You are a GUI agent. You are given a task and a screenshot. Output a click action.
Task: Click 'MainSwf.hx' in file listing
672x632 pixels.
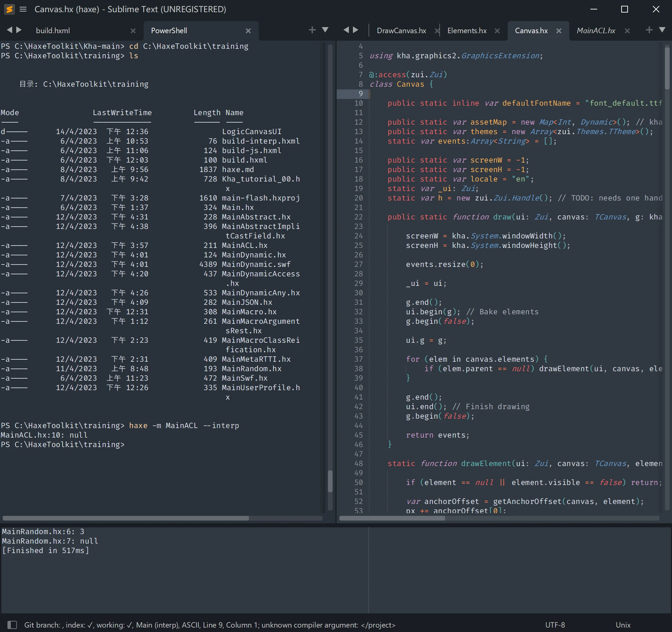tap(245, 378)
